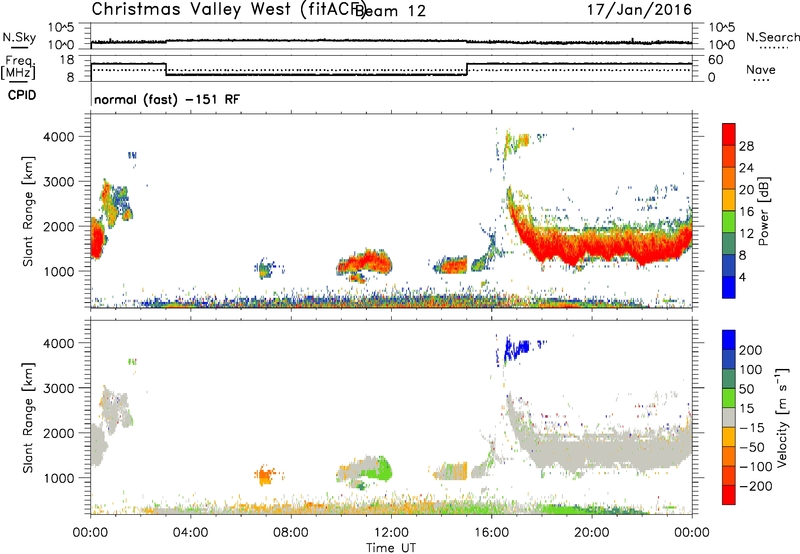Click the '2000' range tick of velocity panel
The image size is (800, 554).
pyautogui.click(x=59, y=433)
